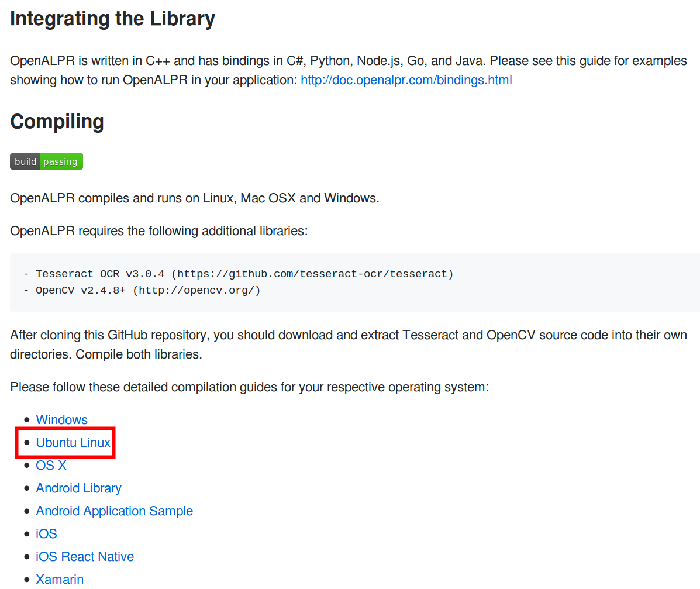This screenshot has width=700, height=589.
Task: Click the OpenCV v2.4.8+ code line
Action: click(142, 290)
